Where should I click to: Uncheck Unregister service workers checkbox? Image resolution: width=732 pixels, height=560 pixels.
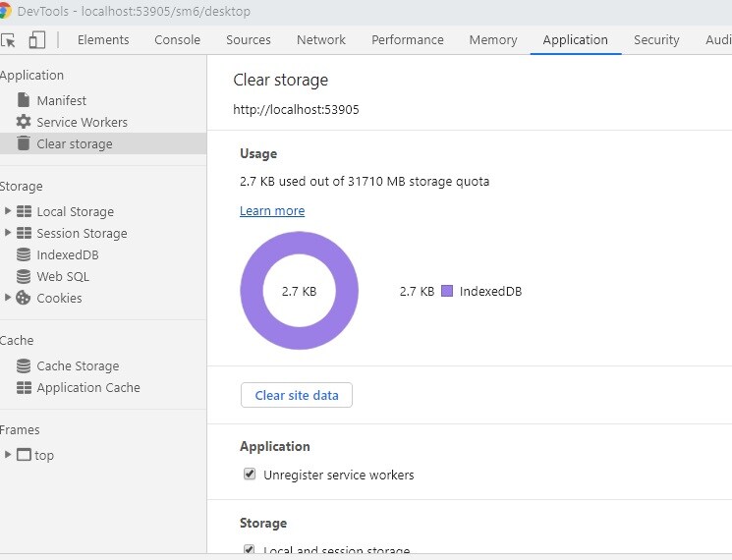coord(250,475)
